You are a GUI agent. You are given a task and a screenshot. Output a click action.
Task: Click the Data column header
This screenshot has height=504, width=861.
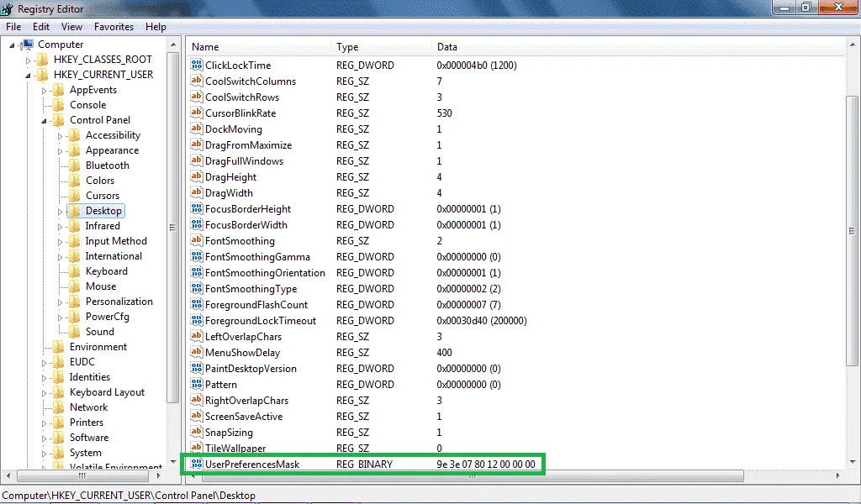(639, 47)
